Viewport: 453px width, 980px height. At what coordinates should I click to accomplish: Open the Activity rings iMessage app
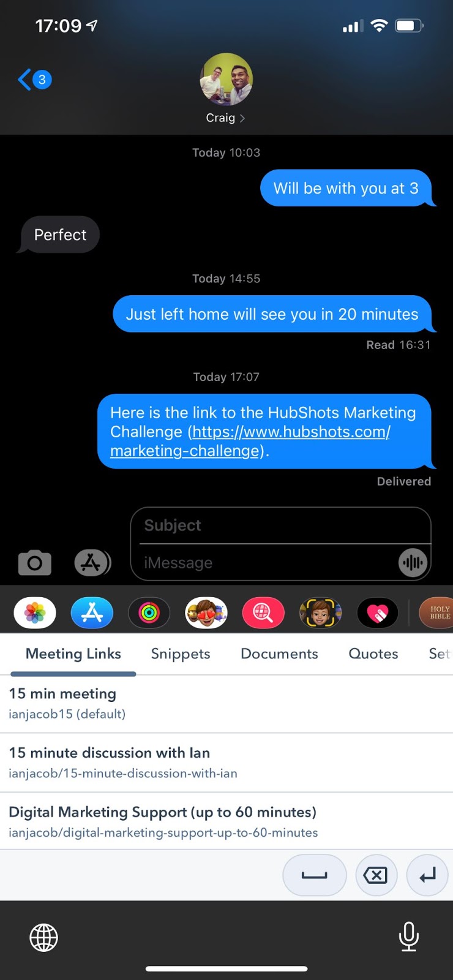[x=149, y=612]
